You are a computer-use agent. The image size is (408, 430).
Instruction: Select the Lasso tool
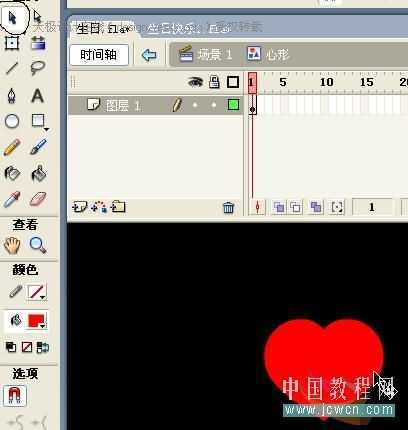pos(38,68)
